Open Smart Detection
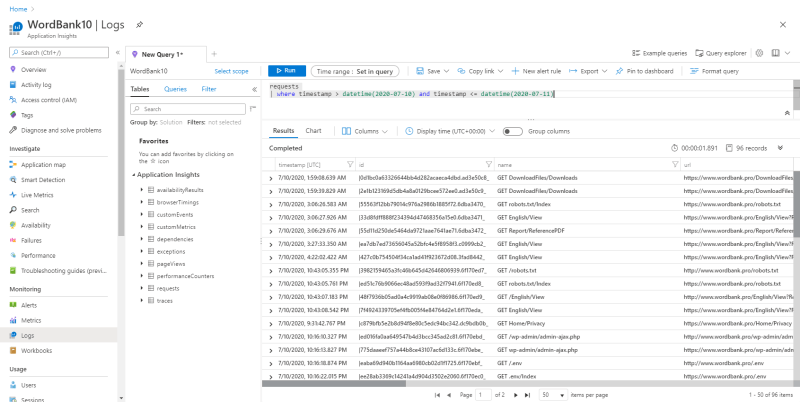800x402 pixels. point(43,180)
